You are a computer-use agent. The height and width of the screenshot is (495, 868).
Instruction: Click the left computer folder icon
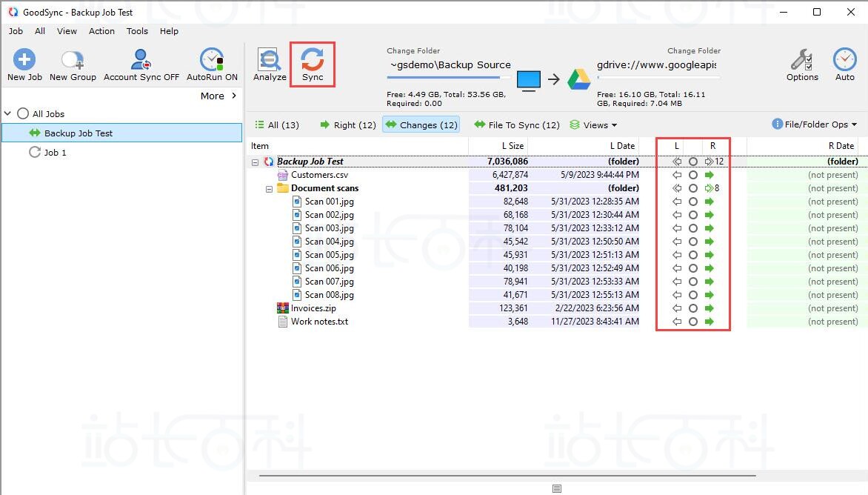point(529,81)
